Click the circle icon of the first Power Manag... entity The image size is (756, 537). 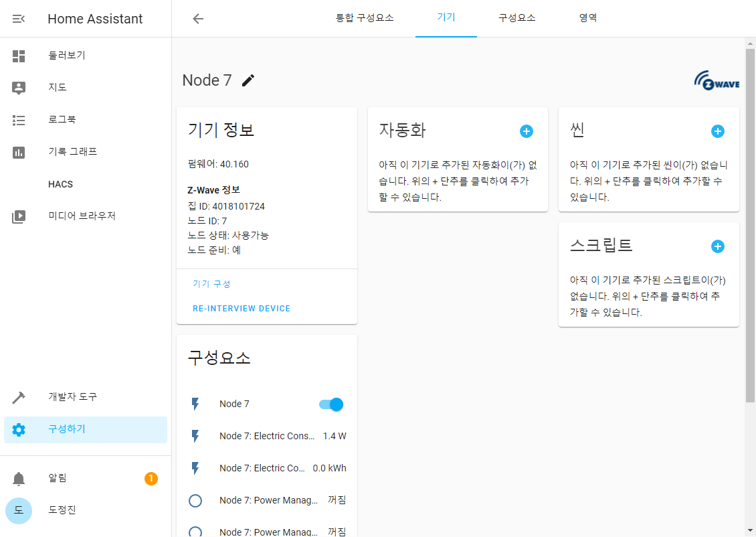coord(195,500)
